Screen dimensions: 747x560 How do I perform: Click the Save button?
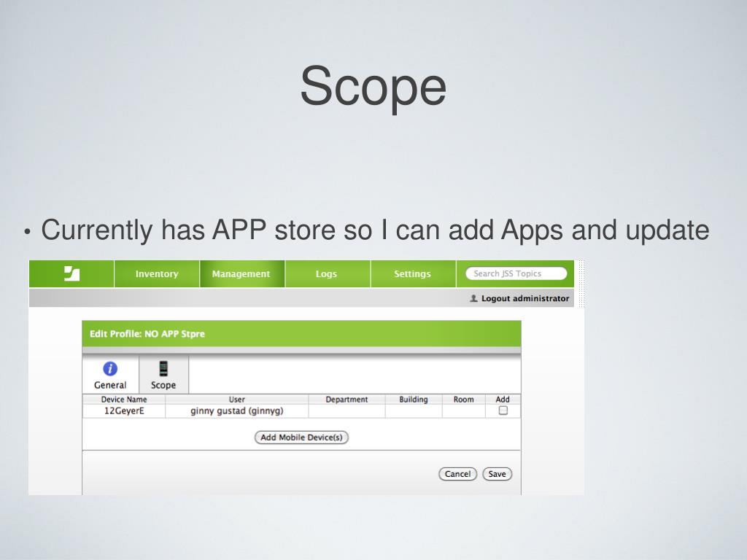(498, 474)
